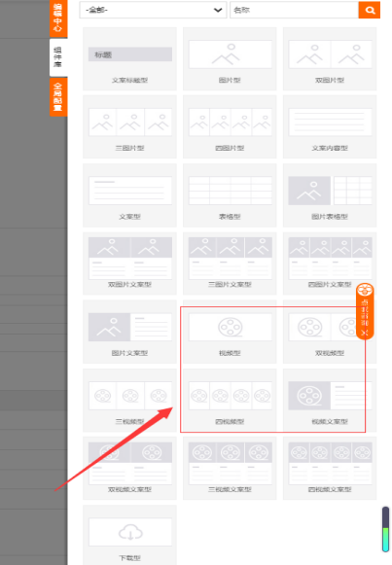Choose the 四视频型 four-video component
Image resolution: width=392 pixels, height=565 pixels.
pos(230,401)
